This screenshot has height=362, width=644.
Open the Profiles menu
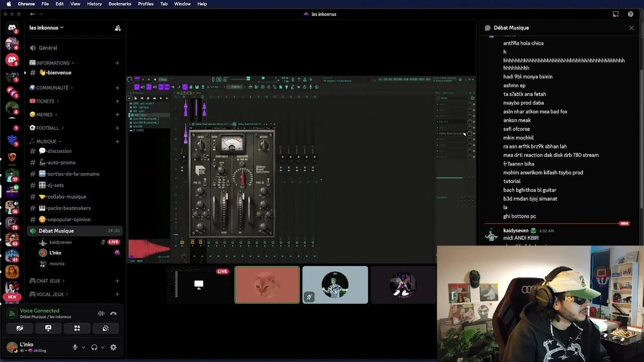pyautogui.click(x=145, y=4)
